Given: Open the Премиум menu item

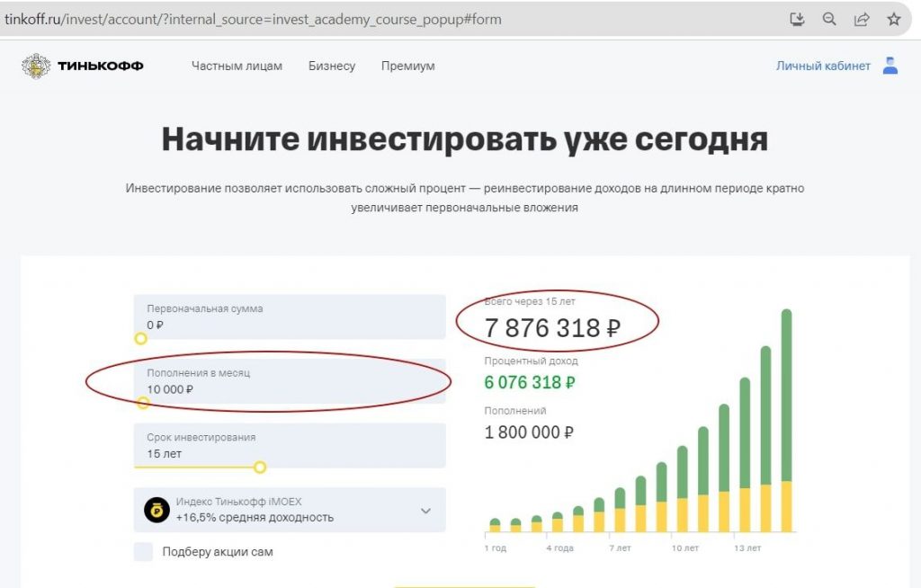Looking at the screenshot, I should 407,66.
